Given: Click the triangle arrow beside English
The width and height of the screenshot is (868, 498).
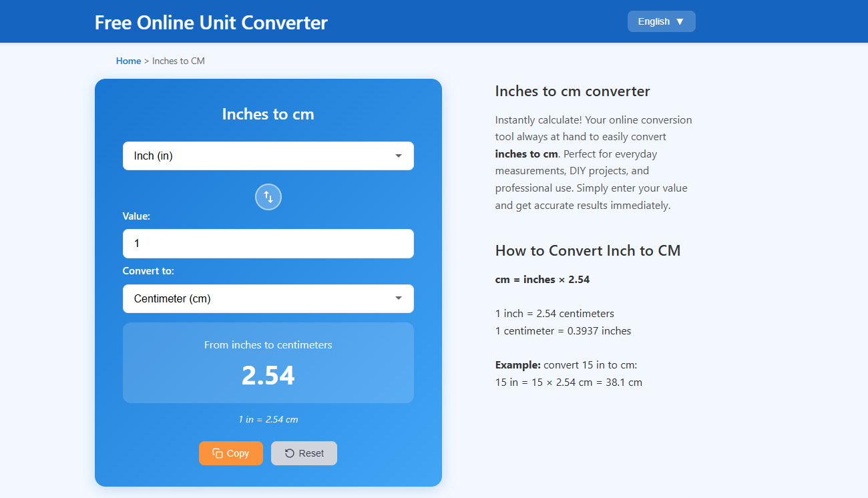Looking at the screenshot, I should coord(680,21).
